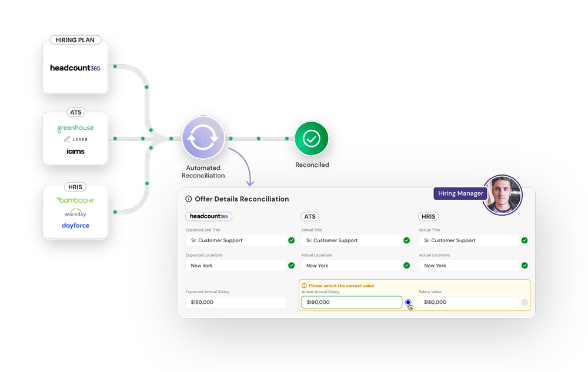Viewport: 588px width, 372px height.
Task: Select the $192,000 HRIS salary radio button
Action: [524, 302]
